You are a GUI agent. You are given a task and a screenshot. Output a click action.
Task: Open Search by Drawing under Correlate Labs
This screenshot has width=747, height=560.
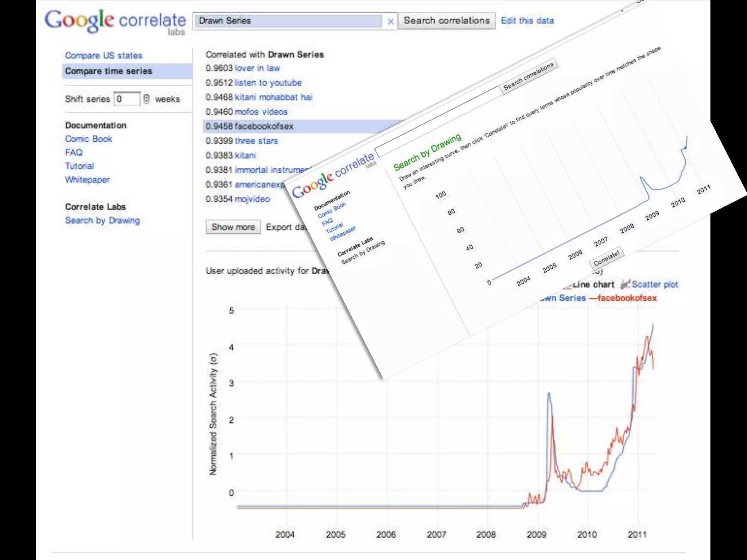tap(102, 221)
